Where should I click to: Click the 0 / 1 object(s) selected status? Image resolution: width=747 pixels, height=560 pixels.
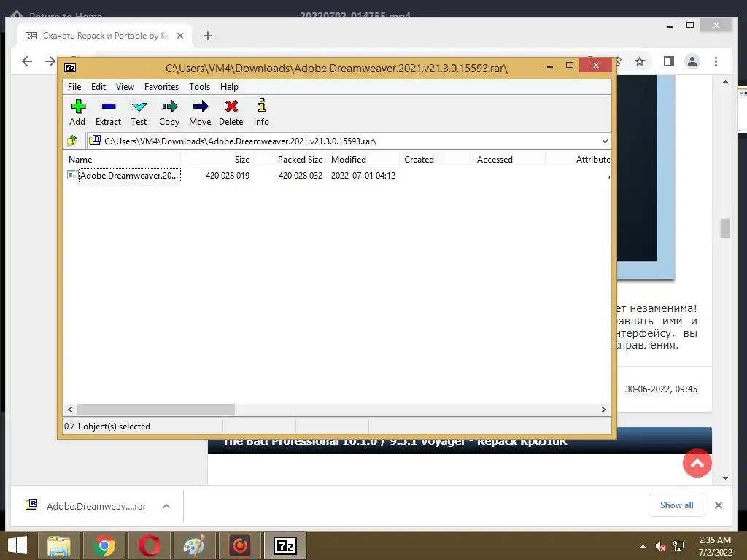pyautogui.click(x=107, y=426)
